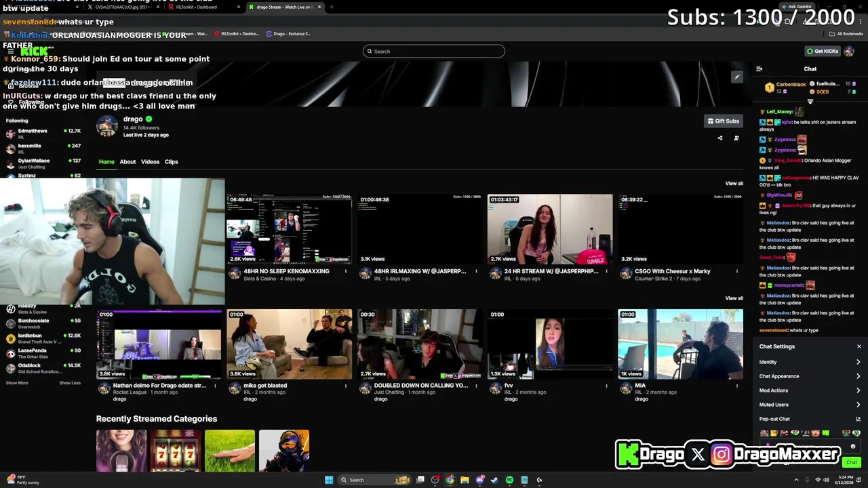Open Task View on the taskbar
Screen dimensions: 868x488
coord(420,480)
